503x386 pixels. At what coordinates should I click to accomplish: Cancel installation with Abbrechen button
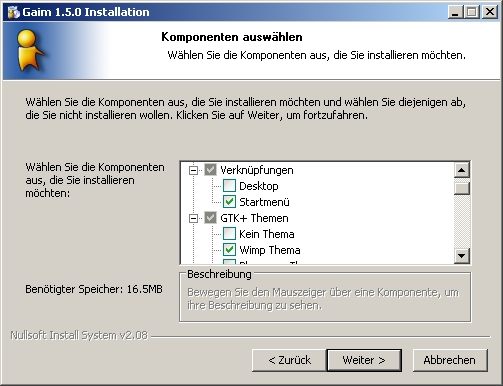(450, 360)
